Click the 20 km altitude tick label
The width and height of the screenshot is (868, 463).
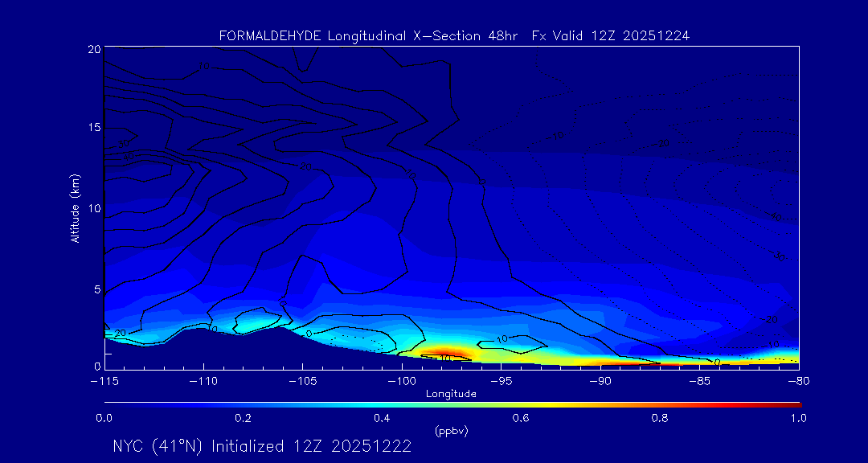(94, 49)
